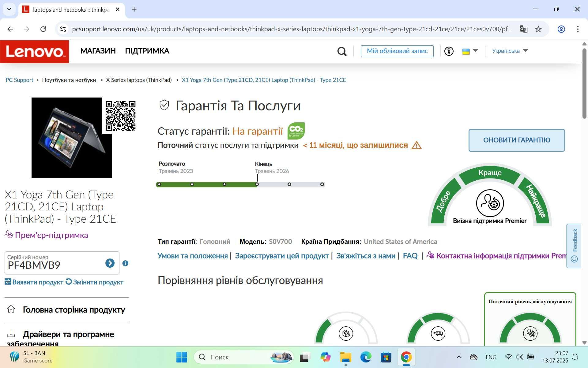Click the warranty warning triangle icon

pyautogui.click(x=417, y=145)
